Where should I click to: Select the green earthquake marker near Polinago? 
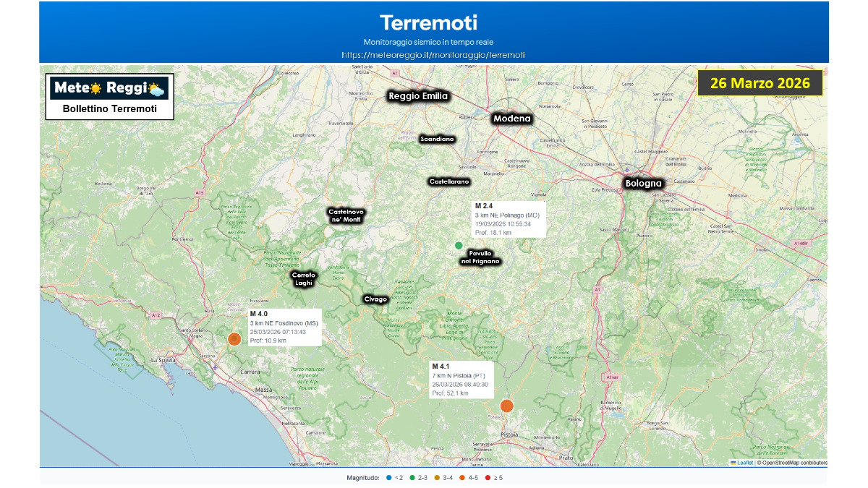[459, 246]
